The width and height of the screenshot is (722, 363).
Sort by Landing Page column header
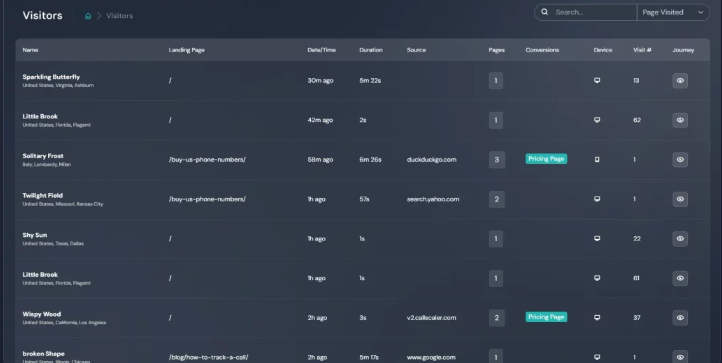(x=186, y=50)
